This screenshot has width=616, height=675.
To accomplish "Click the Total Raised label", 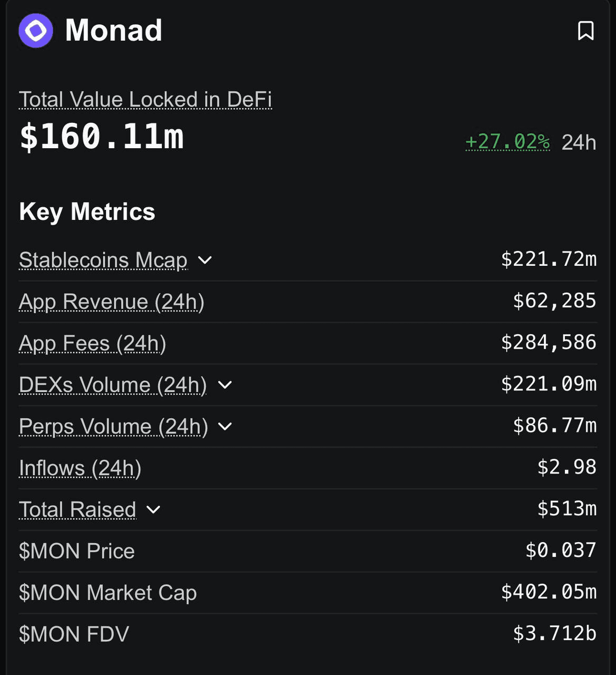I will (77, 509).
